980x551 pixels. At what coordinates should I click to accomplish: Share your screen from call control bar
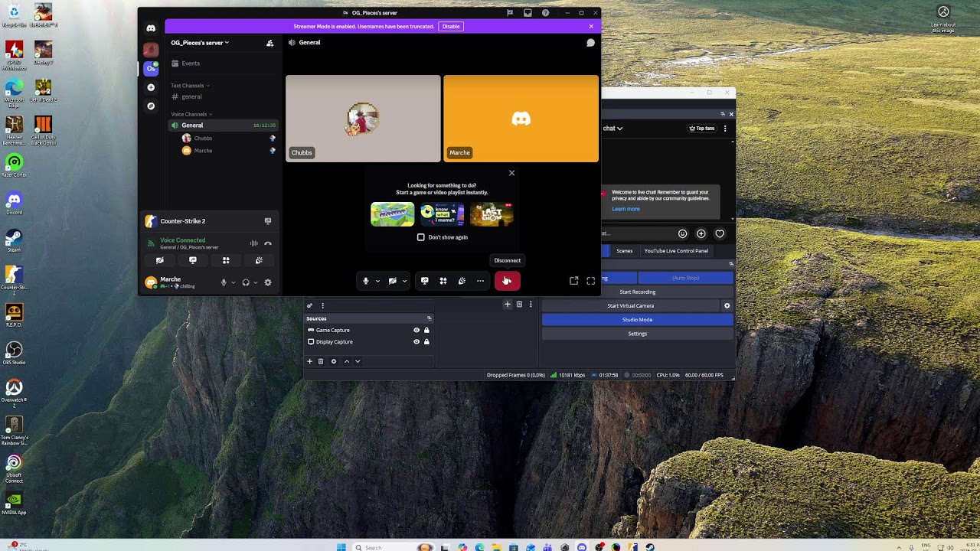pyautogui.click(x=425, y=281)
